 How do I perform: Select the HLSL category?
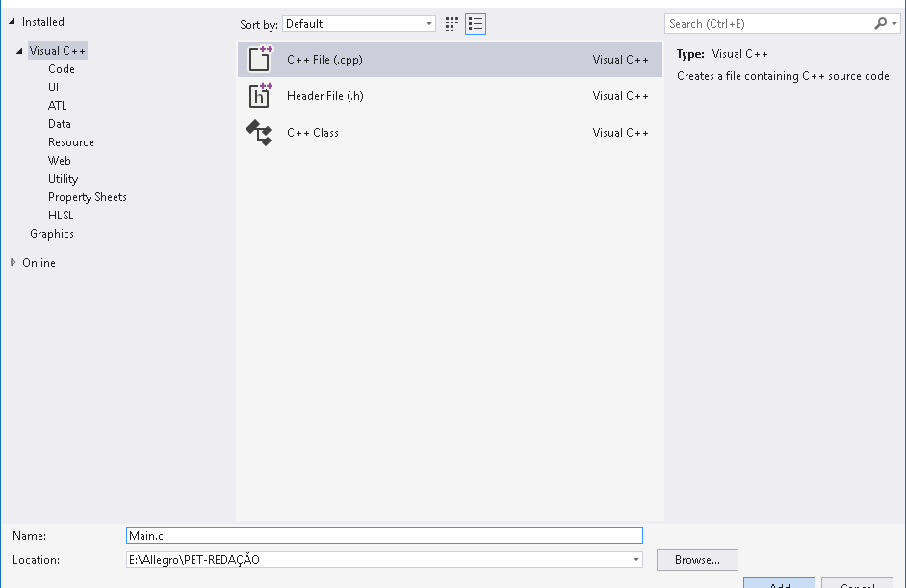pyautogui.click(x=61, y=216)
